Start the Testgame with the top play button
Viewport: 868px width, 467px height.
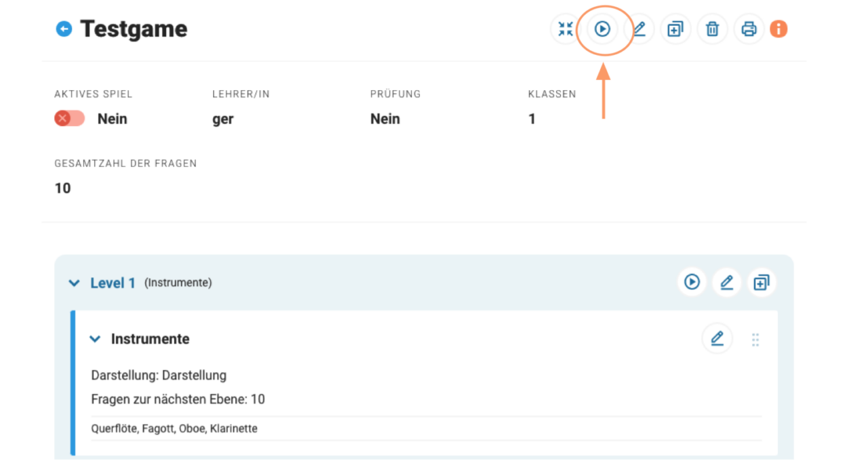point(602,29)
